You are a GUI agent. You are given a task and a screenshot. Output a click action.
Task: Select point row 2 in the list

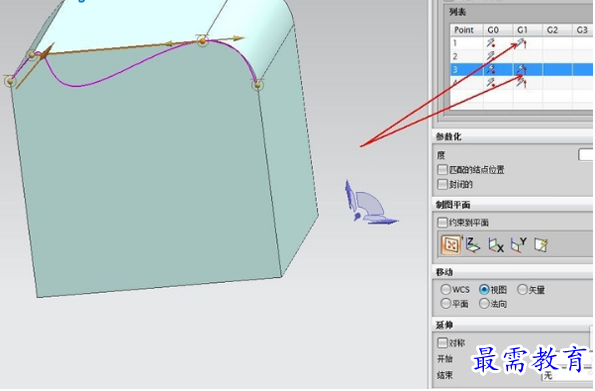521,56
